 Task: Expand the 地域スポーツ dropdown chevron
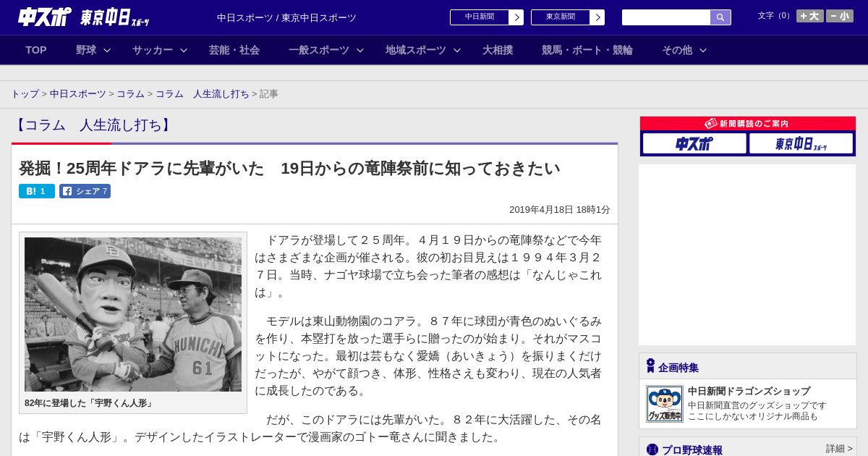(457, 50)
